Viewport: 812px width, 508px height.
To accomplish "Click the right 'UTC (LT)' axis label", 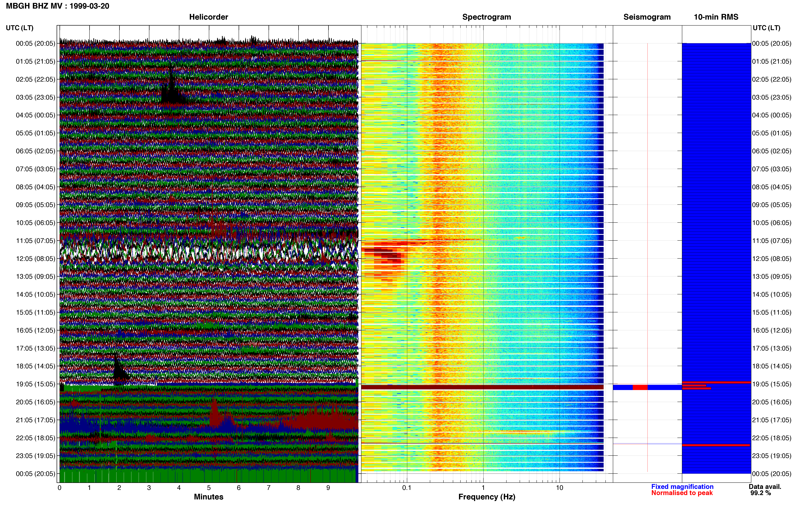I will pyautogui.click(x=766, y=28).
